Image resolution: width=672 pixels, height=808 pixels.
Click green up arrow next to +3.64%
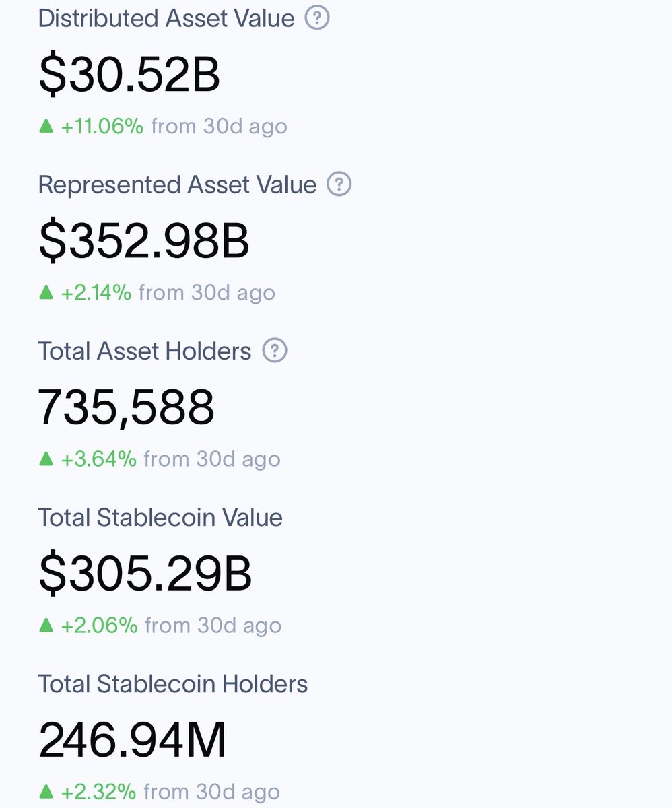click(x=46, y=458)
